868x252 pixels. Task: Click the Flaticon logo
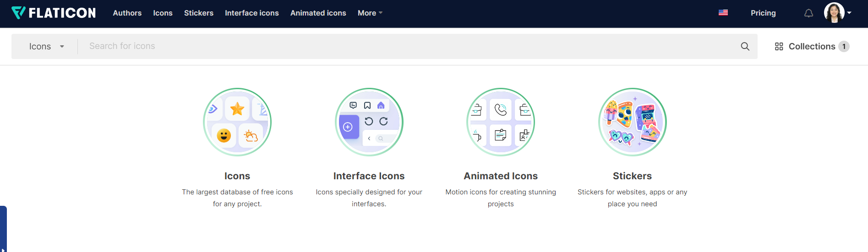(x=54, y=13)
